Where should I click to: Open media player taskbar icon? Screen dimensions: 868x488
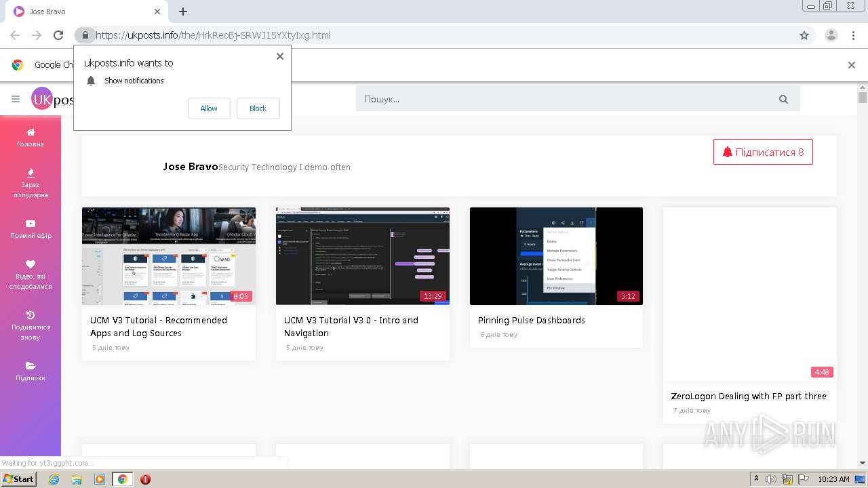click(100, 479)
